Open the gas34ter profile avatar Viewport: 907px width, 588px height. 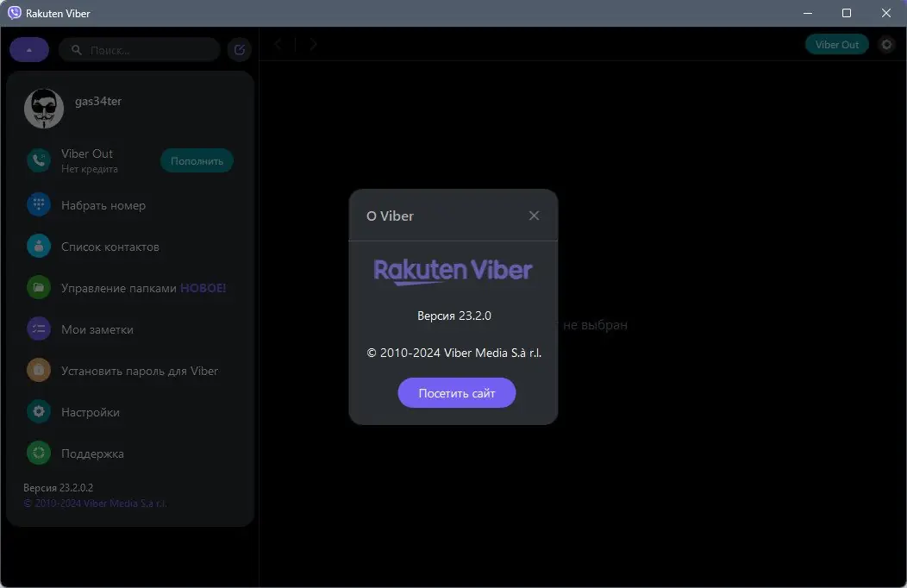click(x=44, y=108)
